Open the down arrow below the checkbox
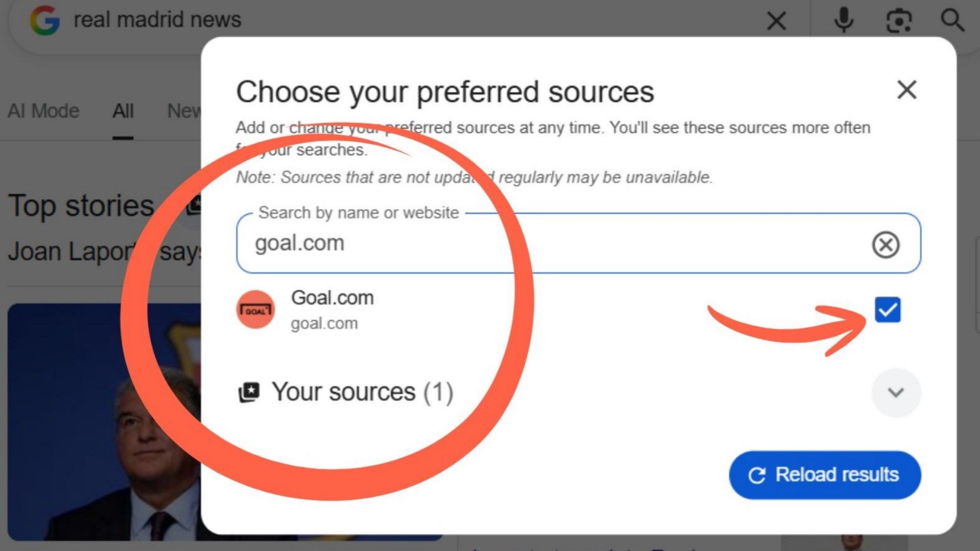Viewport: 980px width, 551px height. (x=896, y=393)
